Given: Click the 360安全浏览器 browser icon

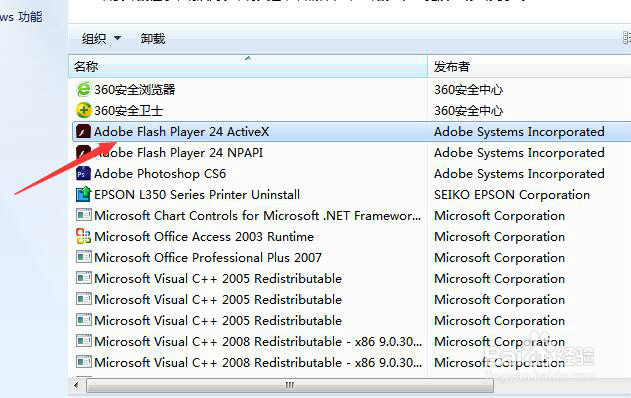Looking at the screenshot, I should [x=84, y=89].
